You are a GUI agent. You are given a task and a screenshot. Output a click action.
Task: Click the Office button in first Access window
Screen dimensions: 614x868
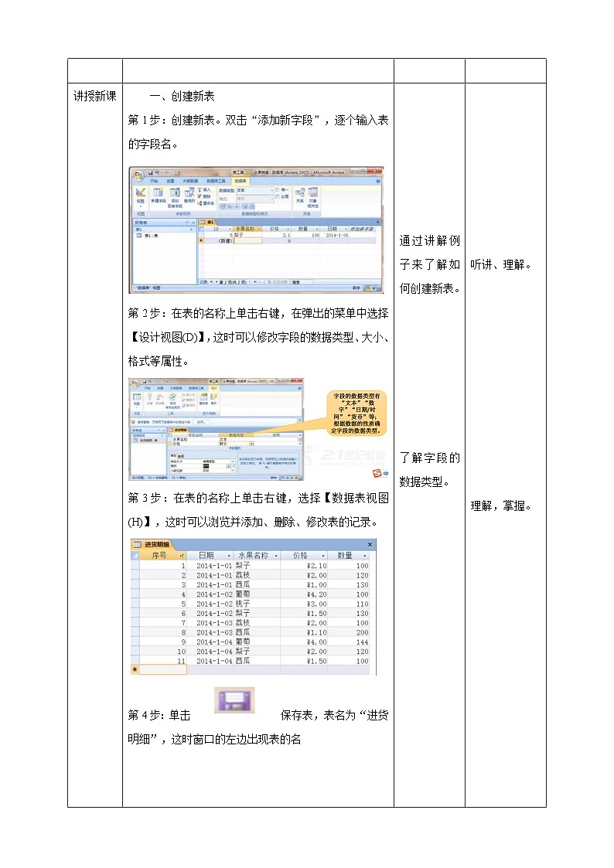pos(138,175)
